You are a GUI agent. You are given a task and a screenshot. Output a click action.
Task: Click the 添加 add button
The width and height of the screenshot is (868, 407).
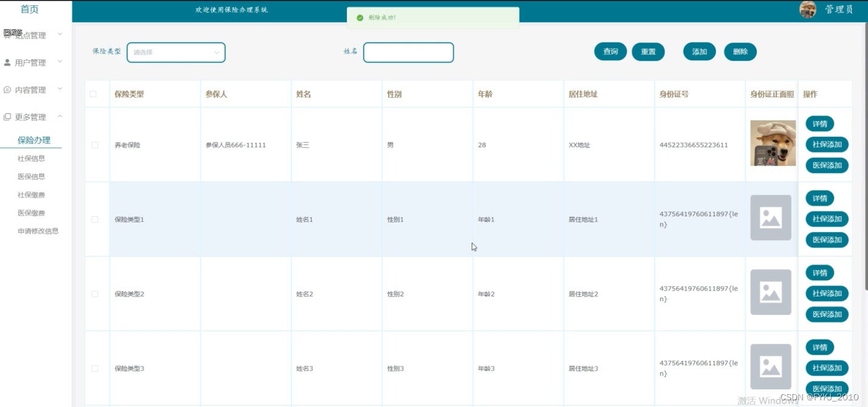[x=700, y=52]
